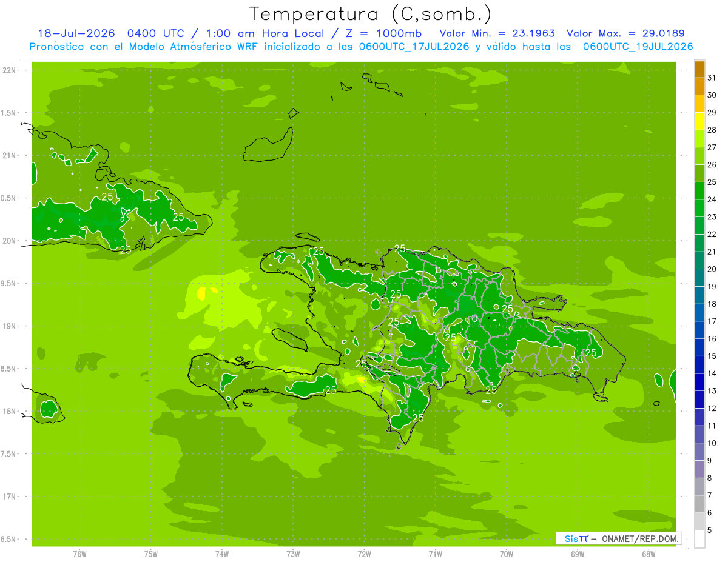728x562 pixels.
Task: Click the color scale value "7"
Action: click(710, 495)
